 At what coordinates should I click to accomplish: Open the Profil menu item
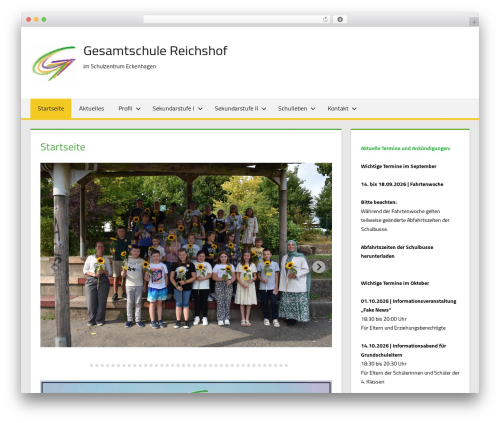tap(125, 109)
